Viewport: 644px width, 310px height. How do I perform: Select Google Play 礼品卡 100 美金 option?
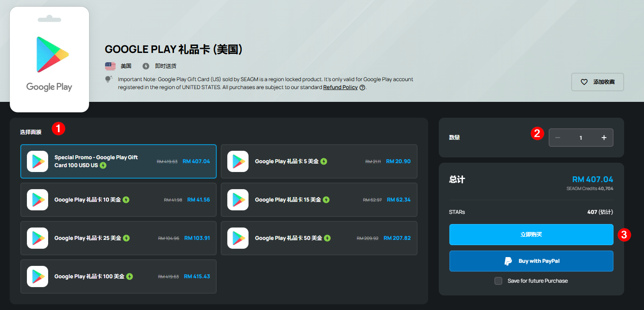point(118,276)
